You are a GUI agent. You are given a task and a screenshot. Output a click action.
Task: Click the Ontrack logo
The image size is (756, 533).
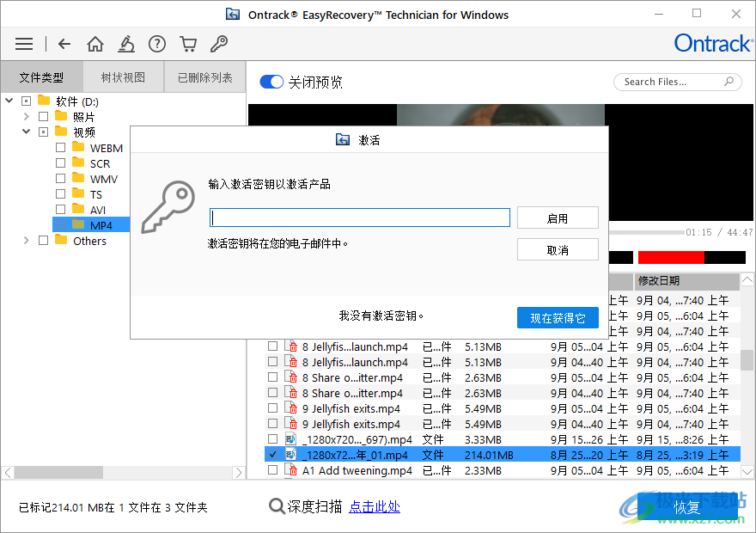click(713, 43)
